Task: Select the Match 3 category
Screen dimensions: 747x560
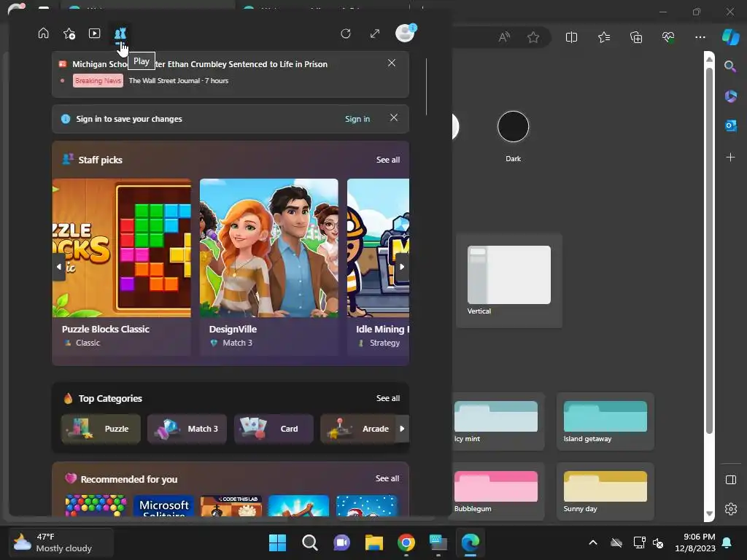Action: (187, 429)
